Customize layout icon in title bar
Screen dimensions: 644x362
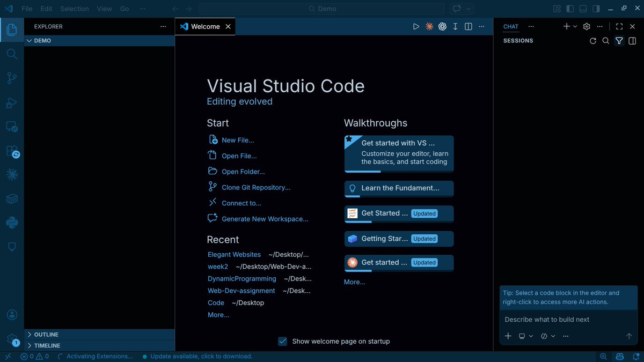click(x=557, y=9)
